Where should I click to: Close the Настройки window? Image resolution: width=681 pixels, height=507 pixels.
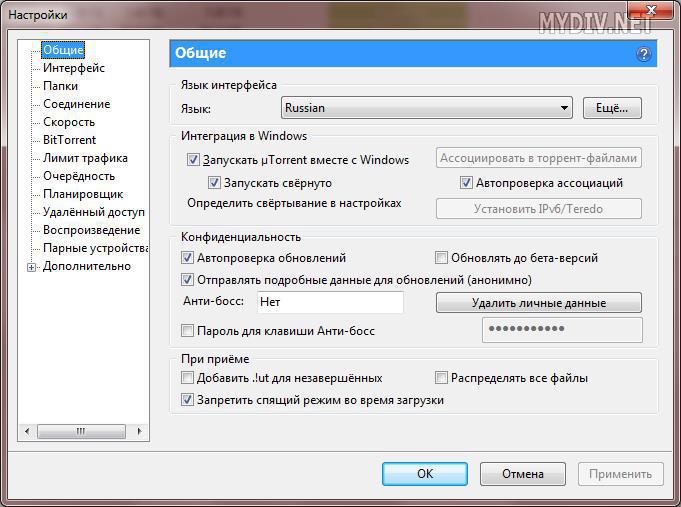coord(650,10)
